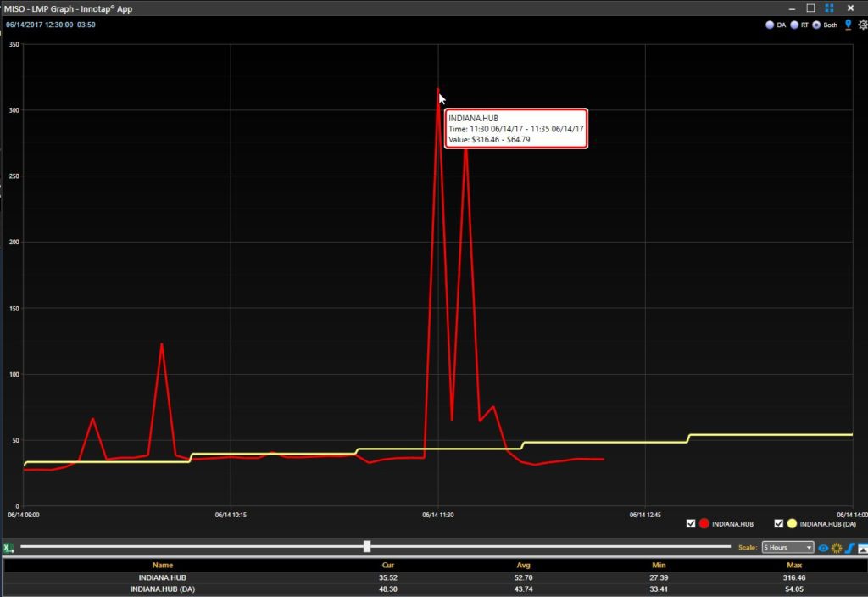This screenshot has width=868, height=597.
Task: Open settings with the gear icon
Action: [862, 25]
